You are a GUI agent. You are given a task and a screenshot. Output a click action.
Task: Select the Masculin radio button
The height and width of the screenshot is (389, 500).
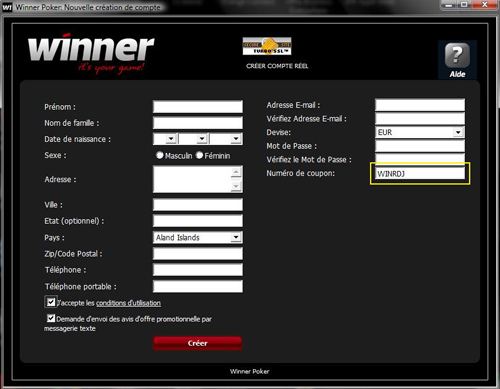pos(160,155)
